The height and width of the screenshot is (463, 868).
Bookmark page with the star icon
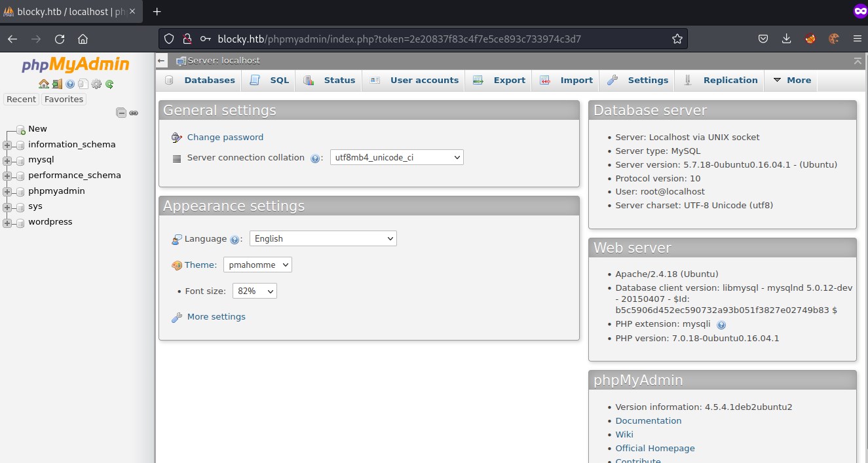[677, 39]
